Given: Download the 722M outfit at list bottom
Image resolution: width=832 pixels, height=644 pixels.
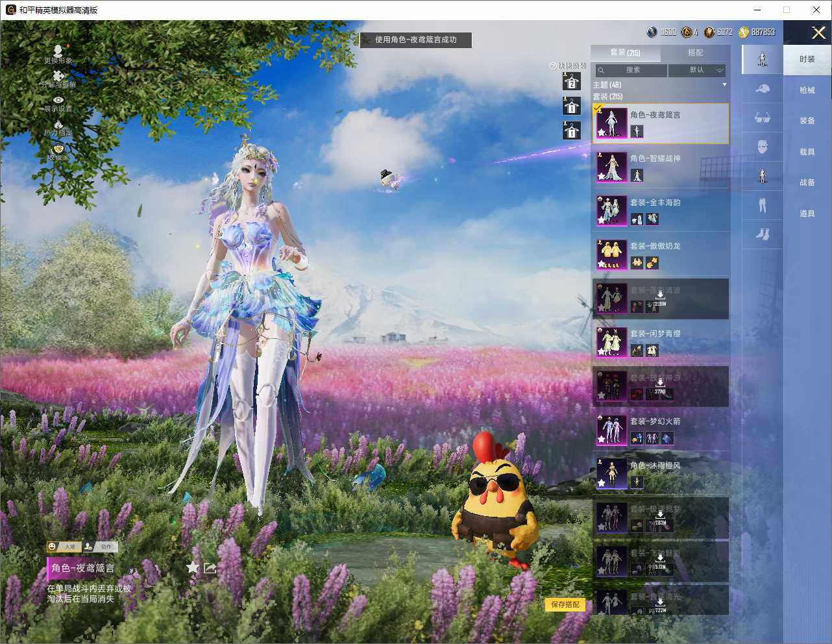Looking at the screenshot, I should tap(660, 606).
